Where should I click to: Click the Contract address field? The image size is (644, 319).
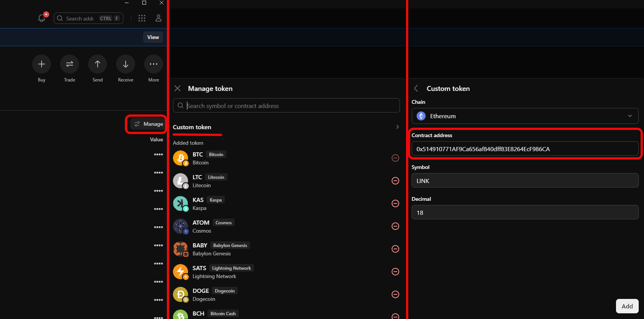525,149
